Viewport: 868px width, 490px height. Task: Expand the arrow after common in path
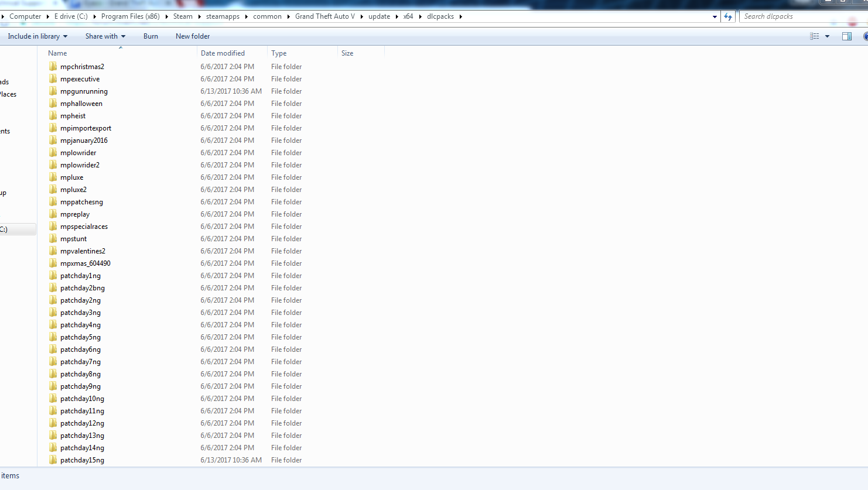pyautogui.click(x=288, y=16)
